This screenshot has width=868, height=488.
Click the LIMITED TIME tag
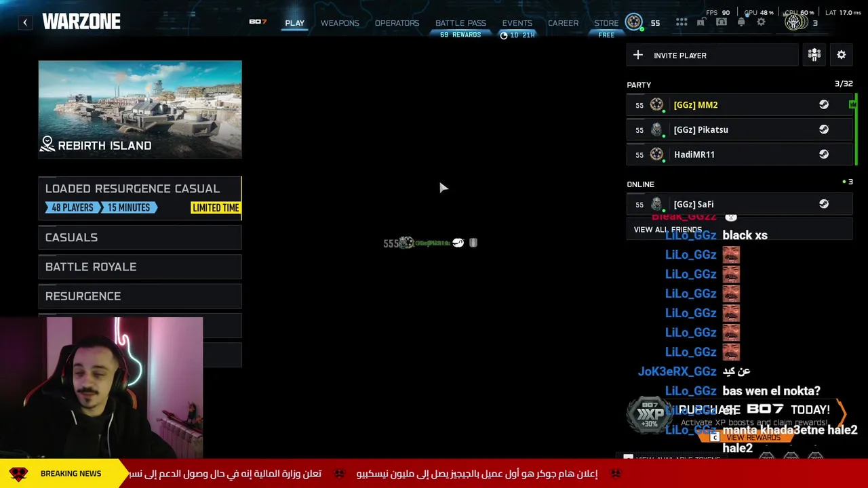point(216,208)
